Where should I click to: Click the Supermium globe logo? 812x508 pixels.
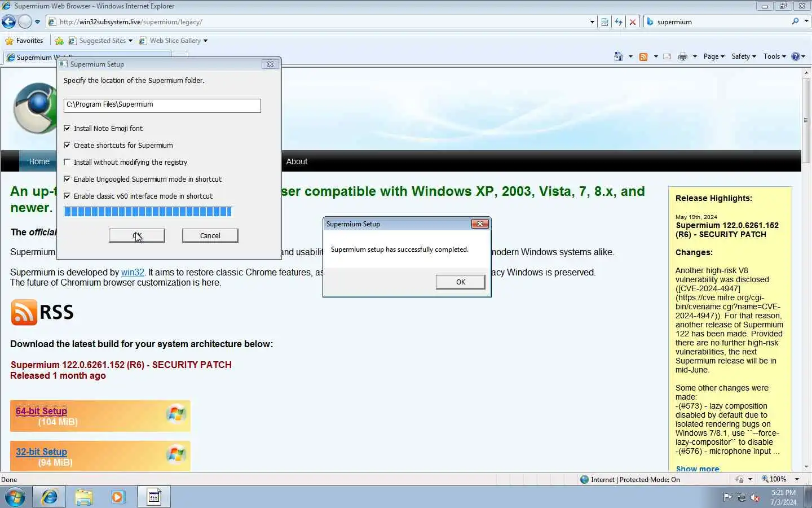[x=35, y=108]
